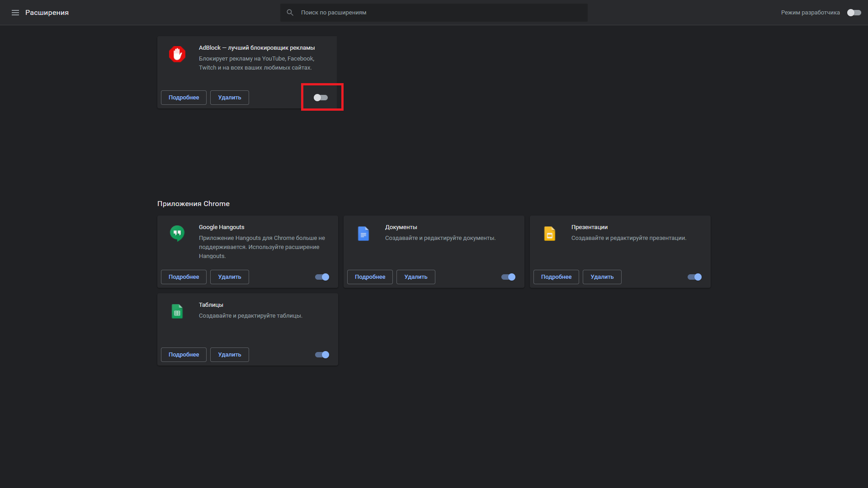Open Подробнее for AdBlock
The height and width of the screenshot is (488, 868).
pos(183,97)
